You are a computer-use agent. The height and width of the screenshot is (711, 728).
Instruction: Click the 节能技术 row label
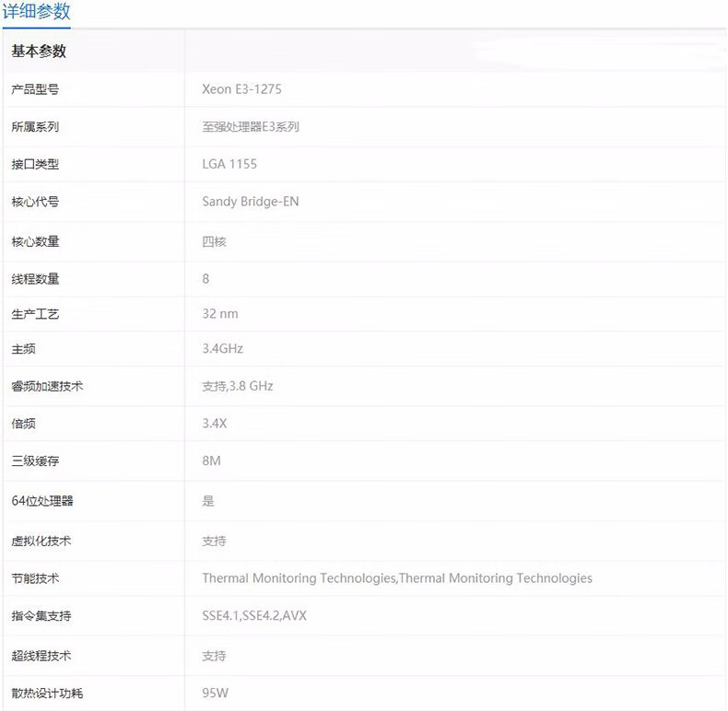coord(35,578)
